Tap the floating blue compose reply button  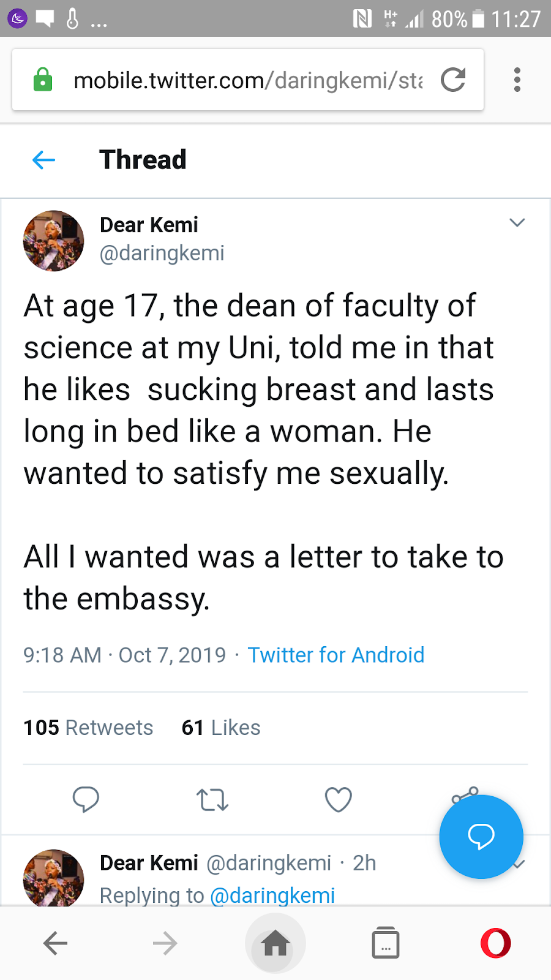point(481,837)
